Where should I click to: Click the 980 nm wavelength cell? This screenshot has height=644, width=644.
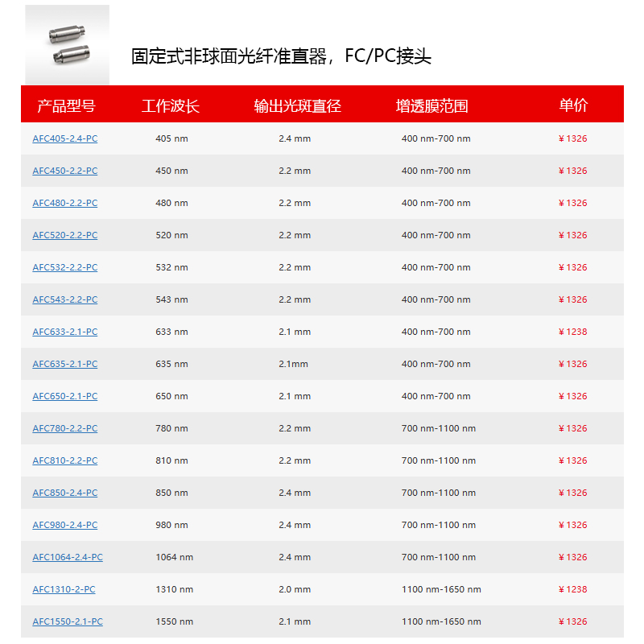171,525
